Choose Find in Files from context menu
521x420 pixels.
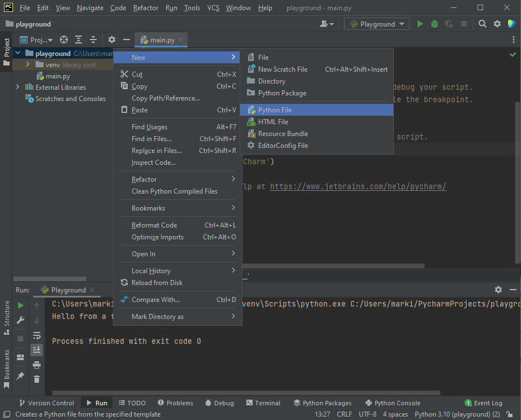(x=151, y=139)
